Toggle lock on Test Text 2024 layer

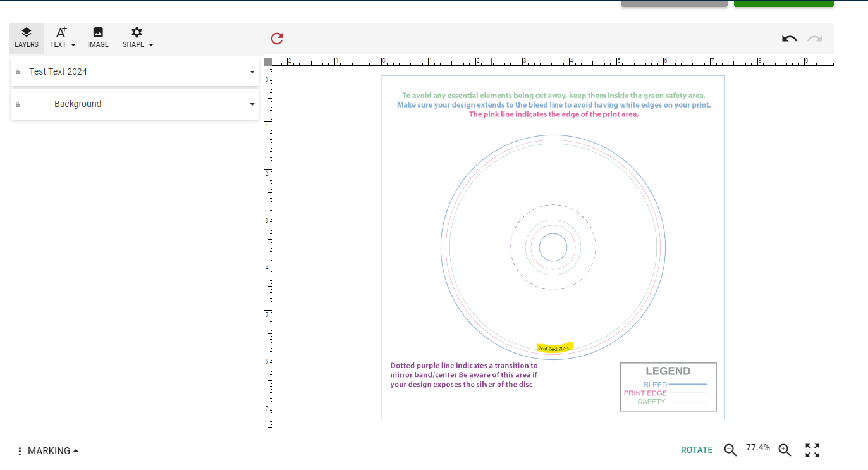[x=18, y=72]
